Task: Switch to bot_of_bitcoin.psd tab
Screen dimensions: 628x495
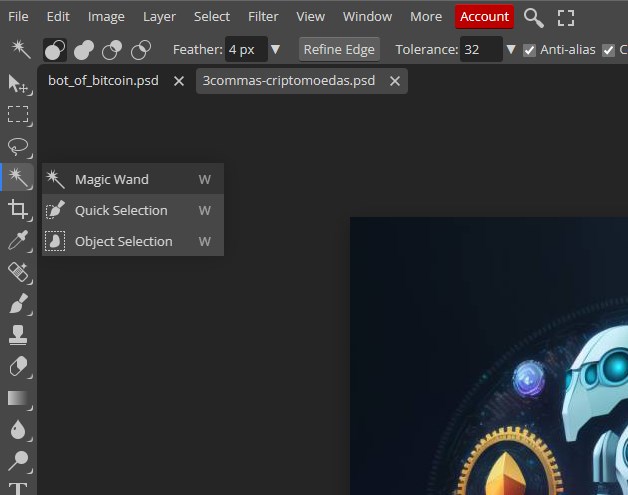Action: click(x=103, y=80)
